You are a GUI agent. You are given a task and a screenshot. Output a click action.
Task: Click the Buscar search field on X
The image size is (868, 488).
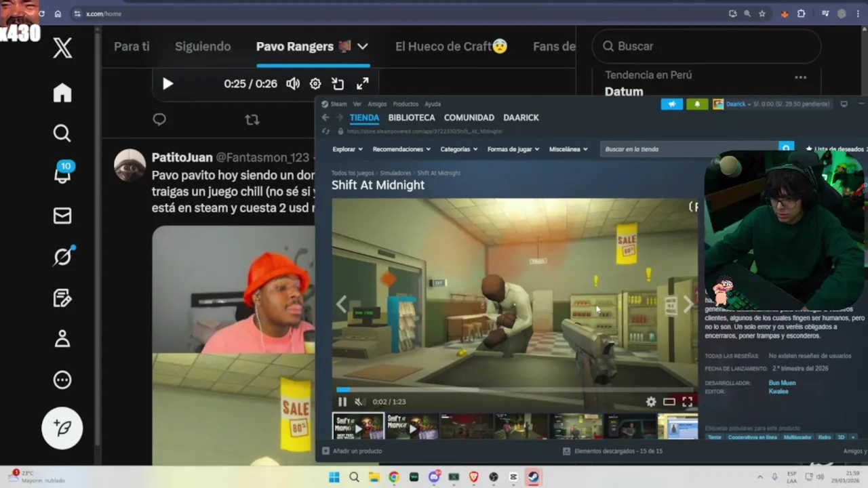(x=706, y=46)
